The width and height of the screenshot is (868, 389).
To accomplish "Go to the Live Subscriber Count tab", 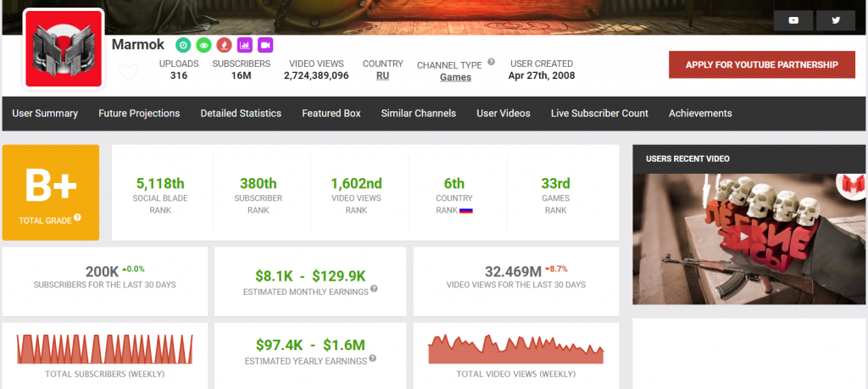I will (x=599, y=114).
